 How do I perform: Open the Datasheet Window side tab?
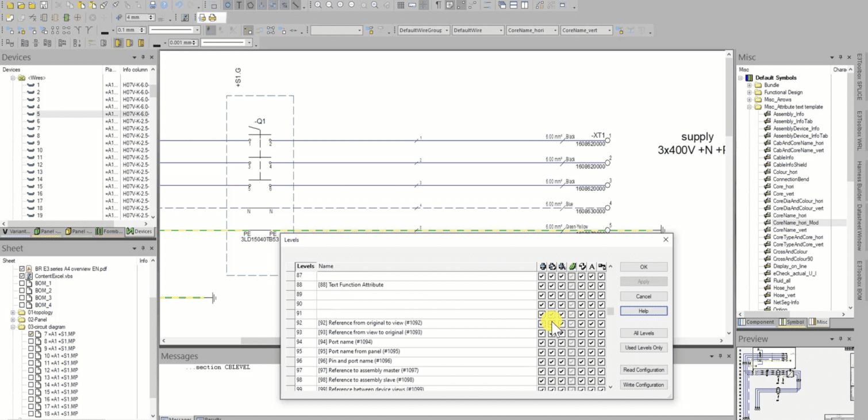click(859, 227)
